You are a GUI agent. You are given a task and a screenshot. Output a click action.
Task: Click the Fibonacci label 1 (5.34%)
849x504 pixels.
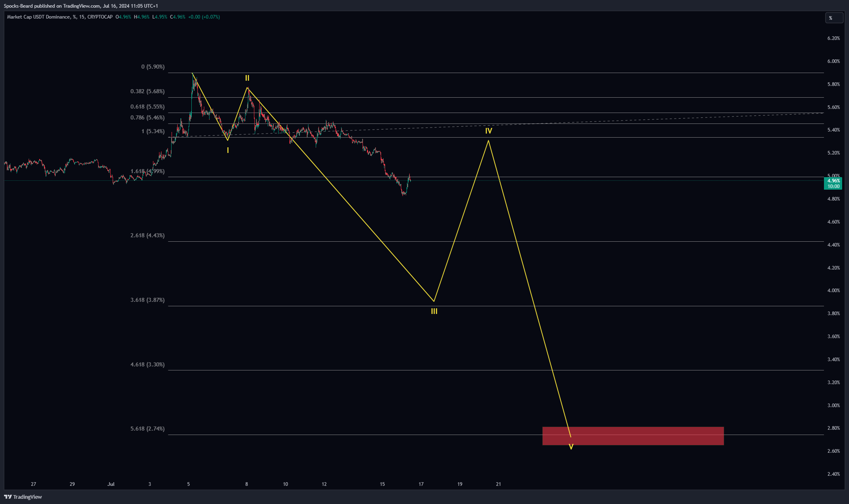point(153,132)
